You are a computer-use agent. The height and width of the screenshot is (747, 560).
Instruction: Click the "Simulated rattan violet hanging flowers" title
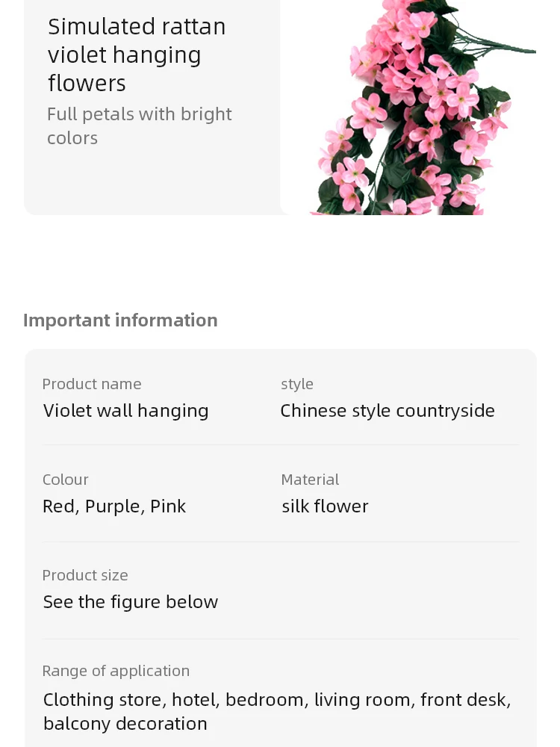tap(137, 55)
